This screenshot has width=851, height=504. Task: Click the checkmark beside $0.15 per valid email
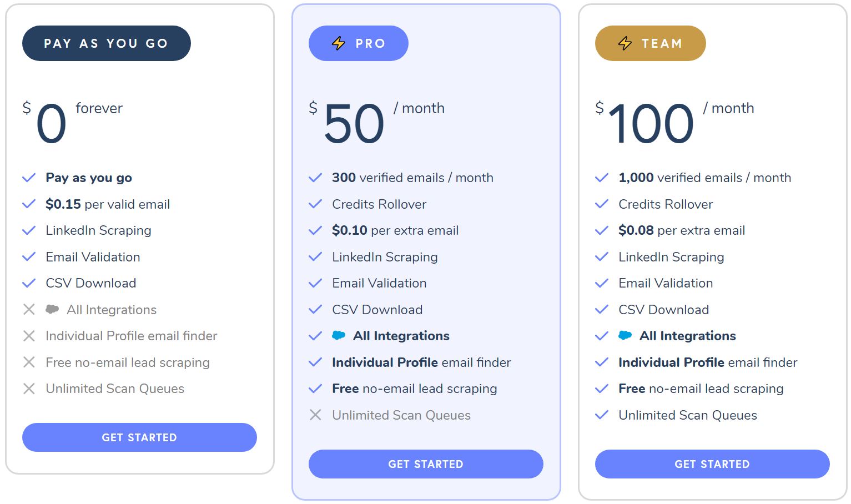click(29, 204)
